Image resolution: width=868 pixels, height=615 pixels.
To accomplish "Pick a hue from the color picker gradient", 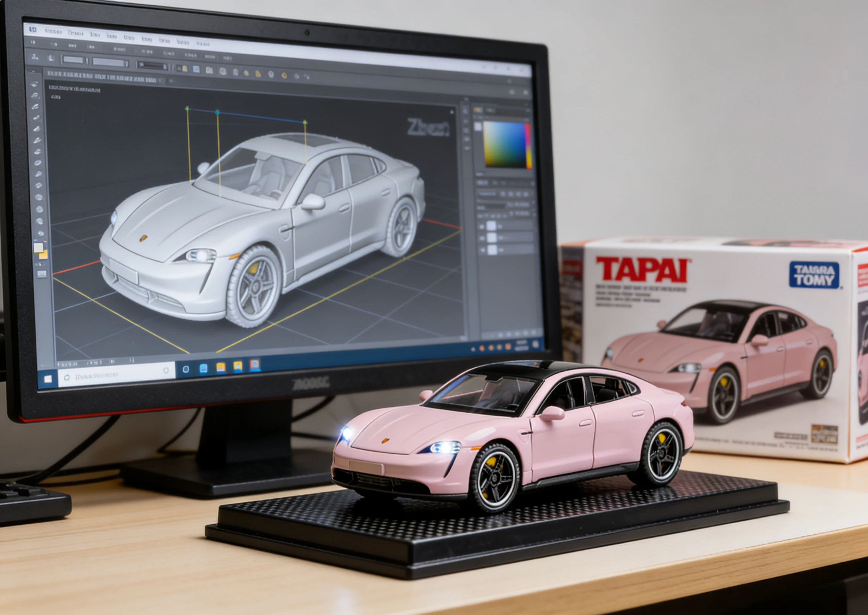I will (x=505, y=143).
